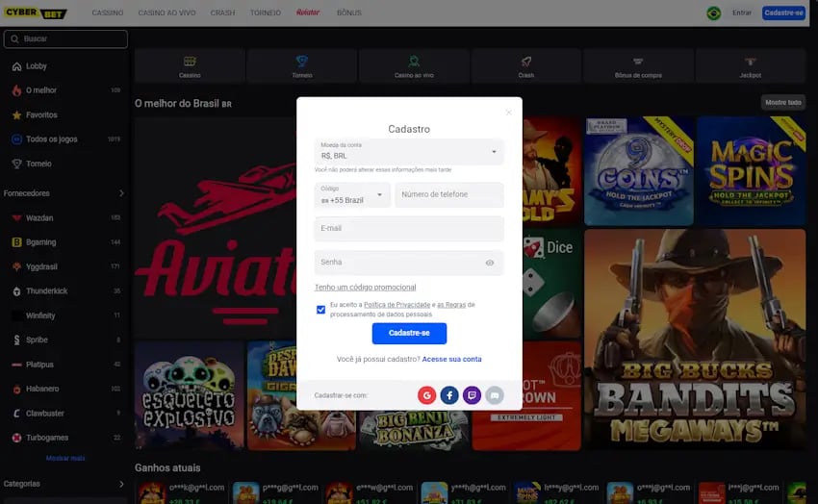Image resolution: width=818 pixels, height=504 pixels.
Task: Expand the Categorias section arrow
Action: pyautogui.click(x=121, y=484)
